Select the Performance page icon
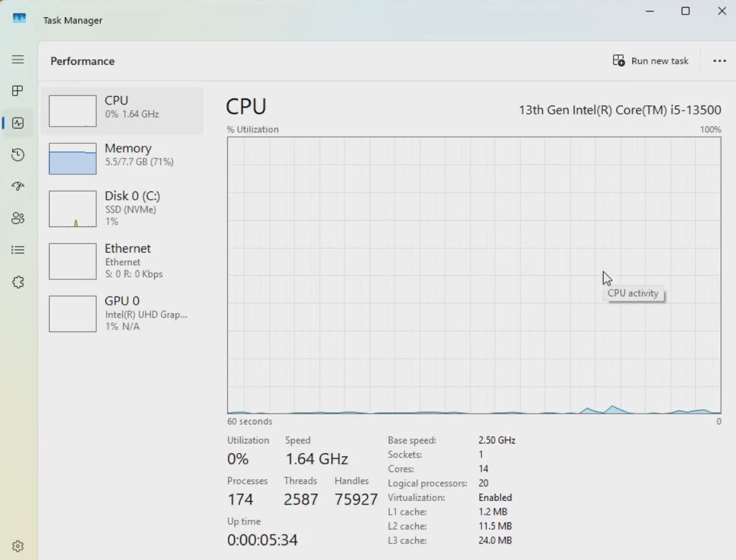This screenshot has width=736, height=560. click(x=18, y=123)
